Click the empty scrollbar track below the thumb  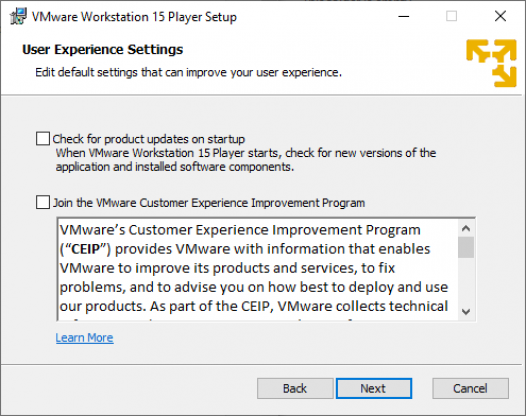click(466, 280)
